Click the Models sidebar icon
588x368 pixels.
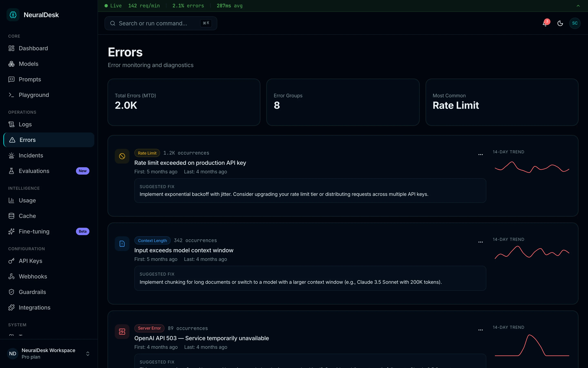coord(11,64)
